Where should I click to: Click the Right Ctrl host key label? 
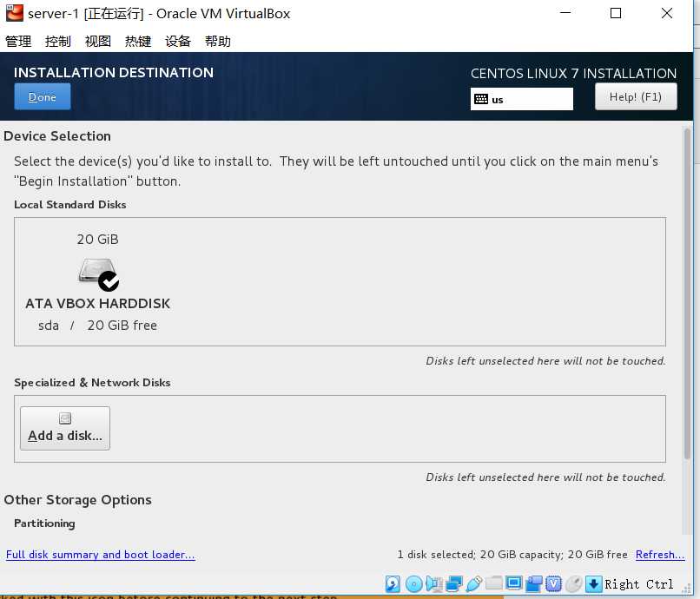pos(639,584)
